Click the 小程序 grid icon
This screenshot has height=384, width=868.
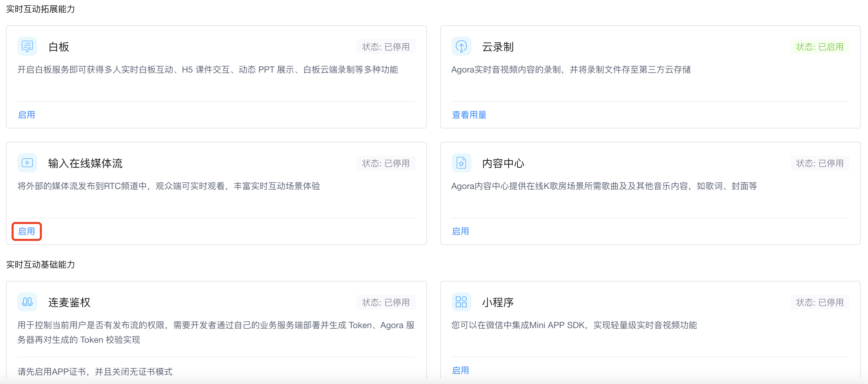click(461, 301)
